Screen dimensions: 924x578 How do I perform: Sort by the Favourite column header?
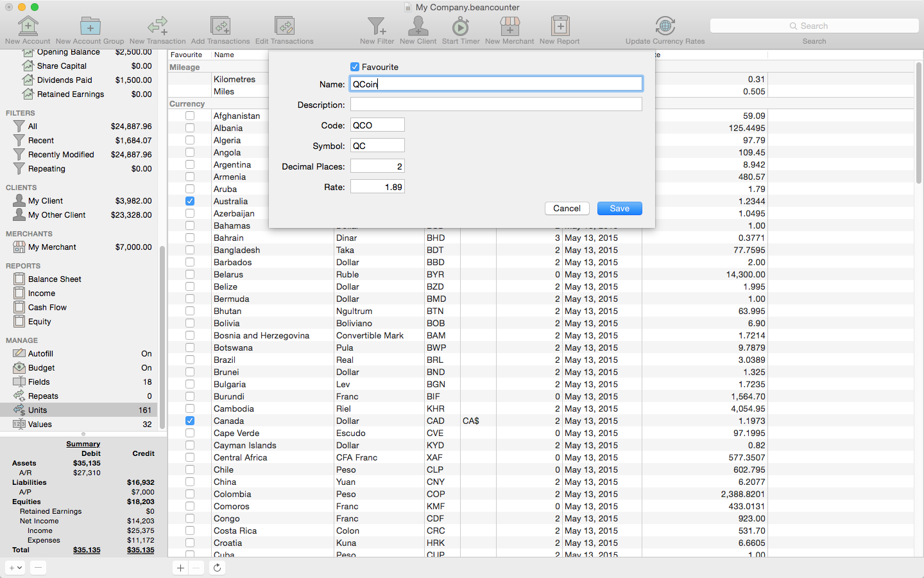[186, 55]
